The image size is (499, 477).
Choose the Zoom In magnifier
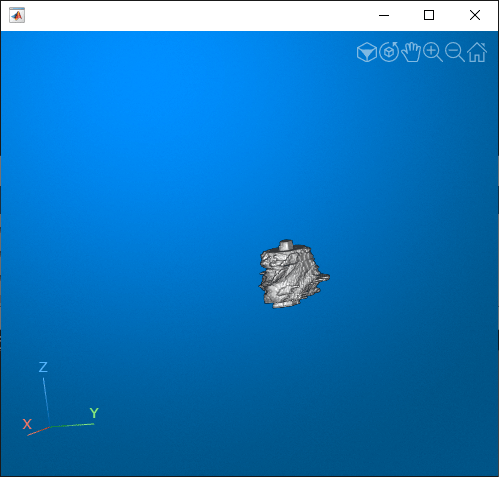(433, 52)
